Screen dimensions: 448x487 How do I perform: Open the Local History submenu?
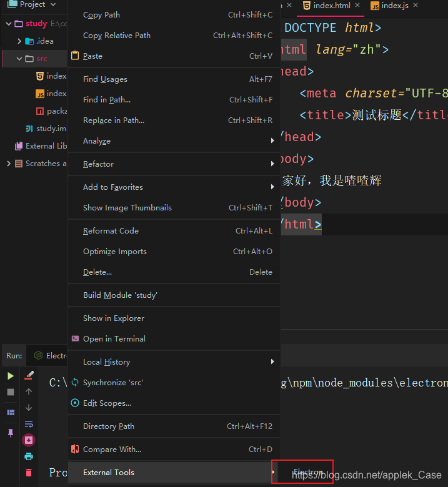tap(174, 362)
